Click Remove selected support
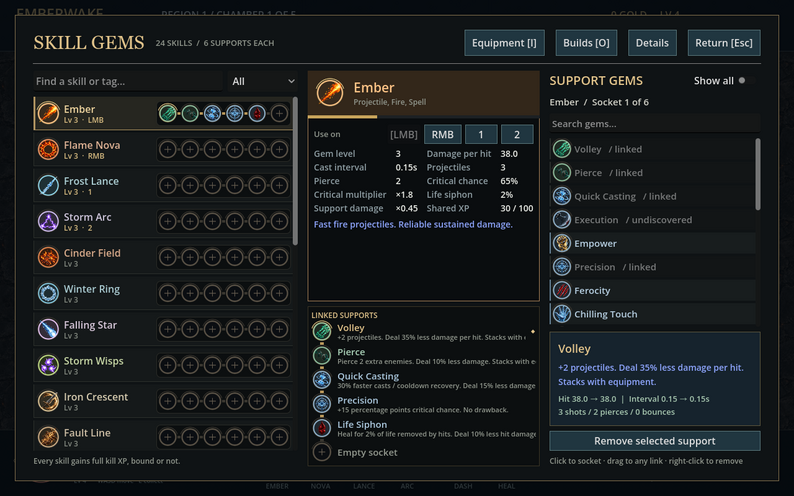 (x=655, y=441)
